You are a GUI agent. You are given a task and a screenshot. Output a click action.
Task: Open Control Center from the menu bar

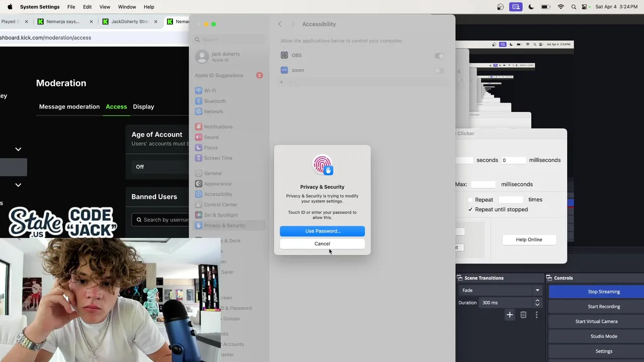585,7
